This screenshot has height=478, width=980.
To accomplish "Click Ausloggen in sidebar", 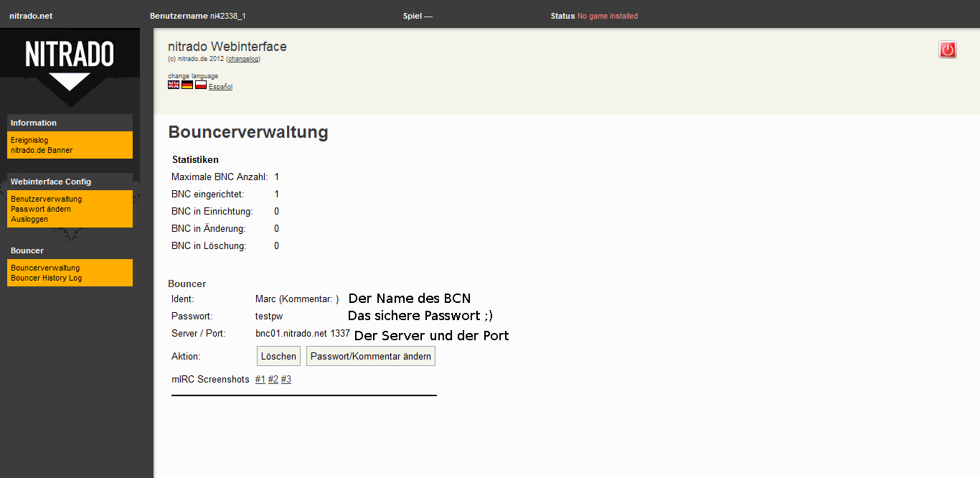I will [x=29, y=220].
